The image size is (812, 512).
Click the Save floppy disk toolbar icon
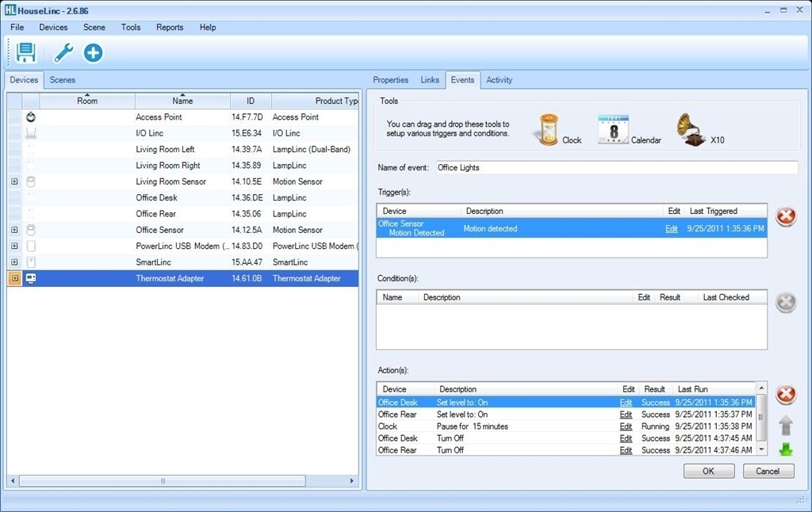(x=25, y=52)
